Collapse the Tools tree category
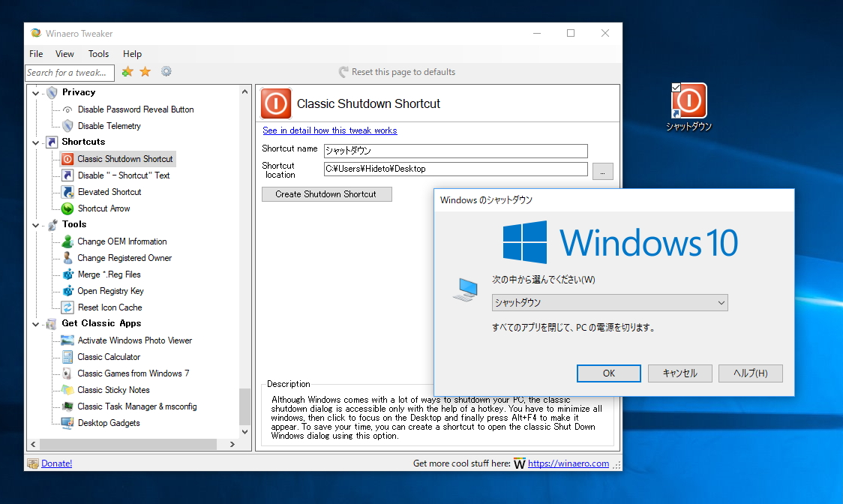Screen dimensions: 843x504 (35, 225)
